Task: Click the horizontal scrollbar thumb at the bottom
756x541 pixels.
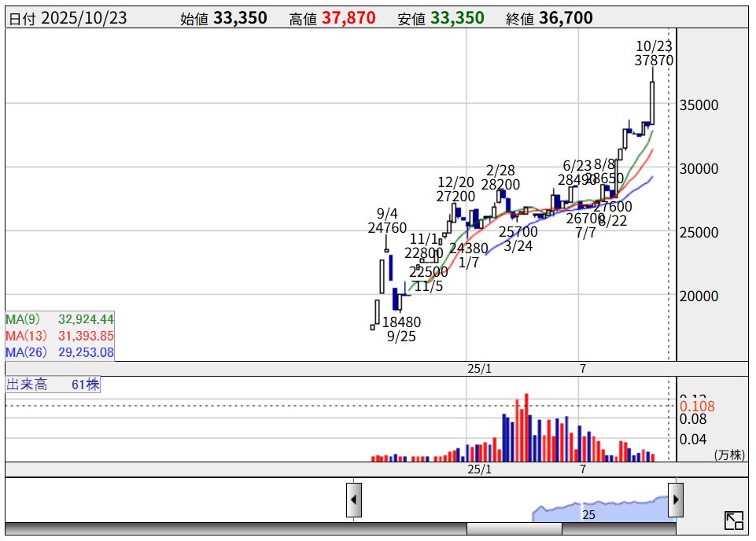Action: (514, 529)
